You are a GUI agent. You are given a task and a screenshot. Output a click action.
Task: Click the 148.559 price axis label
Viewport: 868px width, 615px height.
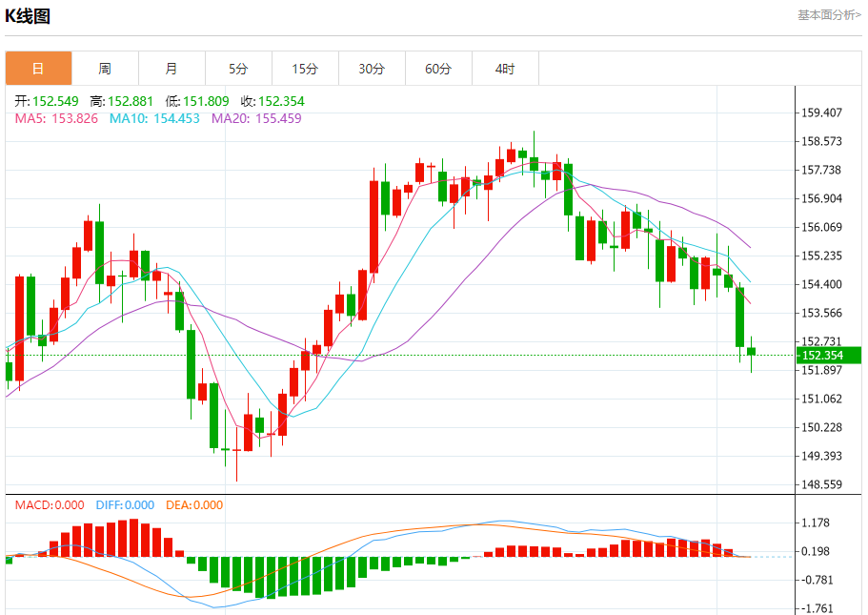[x=821, y=484]
